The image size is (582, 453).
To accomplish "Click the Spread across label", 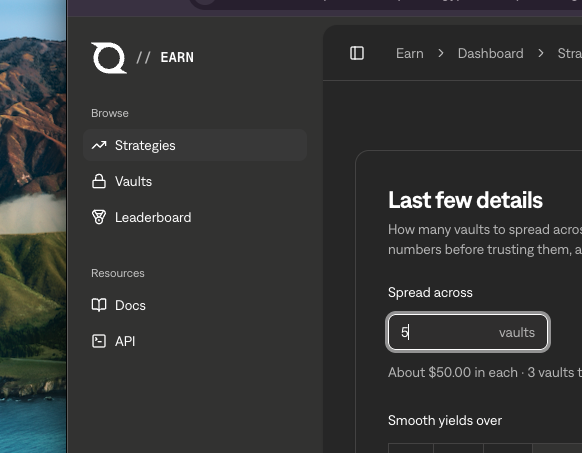I will pos(430,293).
